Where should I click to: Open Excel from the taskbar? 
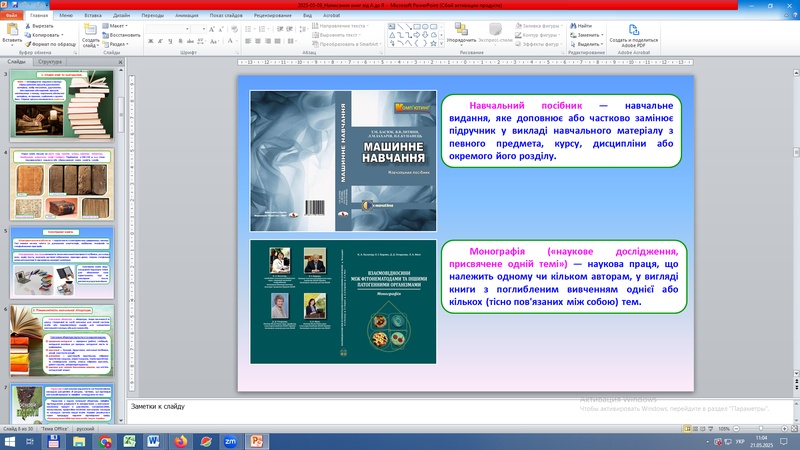(129, 441)
